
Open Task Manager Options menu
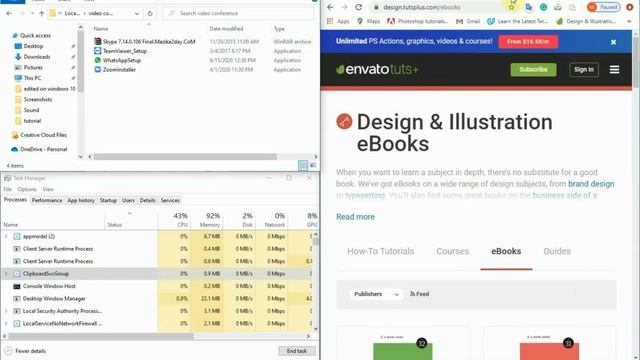click(x=27, y=189)
